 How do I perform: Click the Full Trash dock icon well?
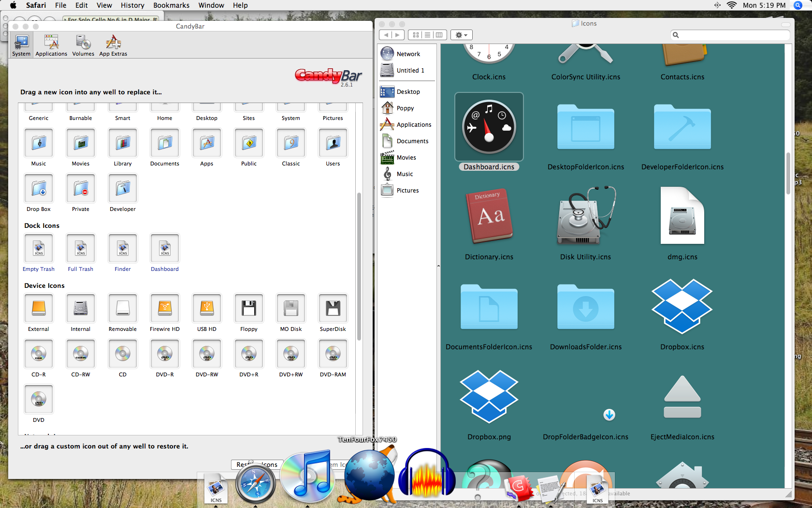click(x=81, y=249)
